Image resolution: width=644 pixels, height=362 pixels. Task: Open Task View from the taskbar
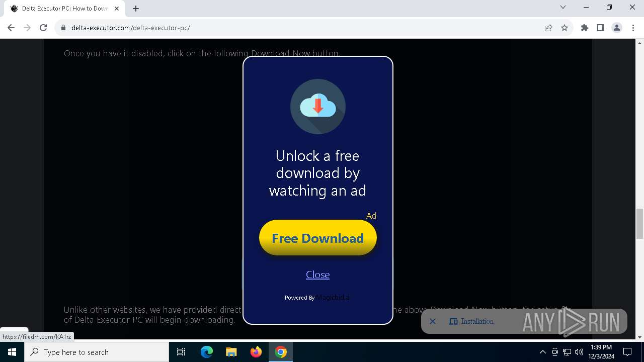click(181, 352)
